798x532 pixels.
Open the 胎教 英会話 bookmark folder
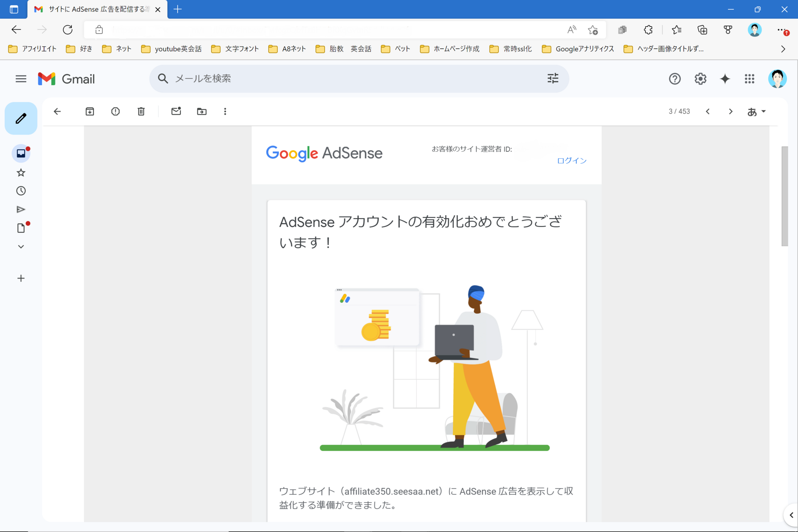click(343, 49)
